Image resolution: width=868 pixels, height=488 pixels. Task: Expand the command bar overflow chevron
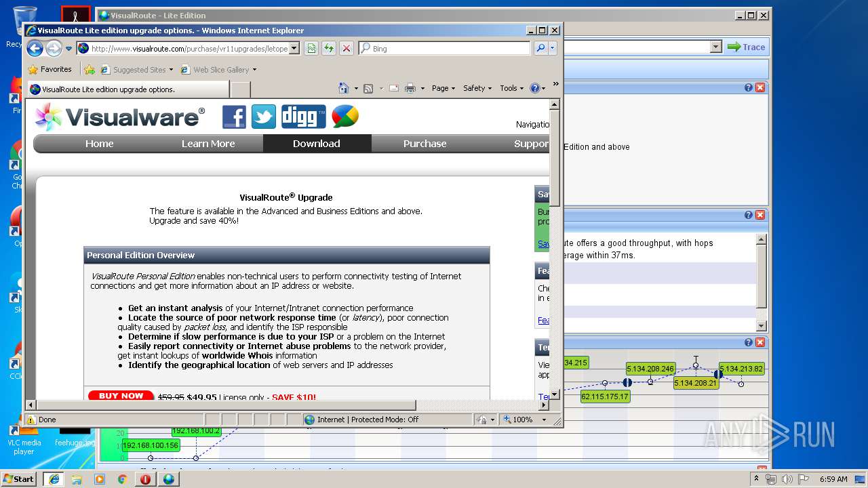pos(556,85)
